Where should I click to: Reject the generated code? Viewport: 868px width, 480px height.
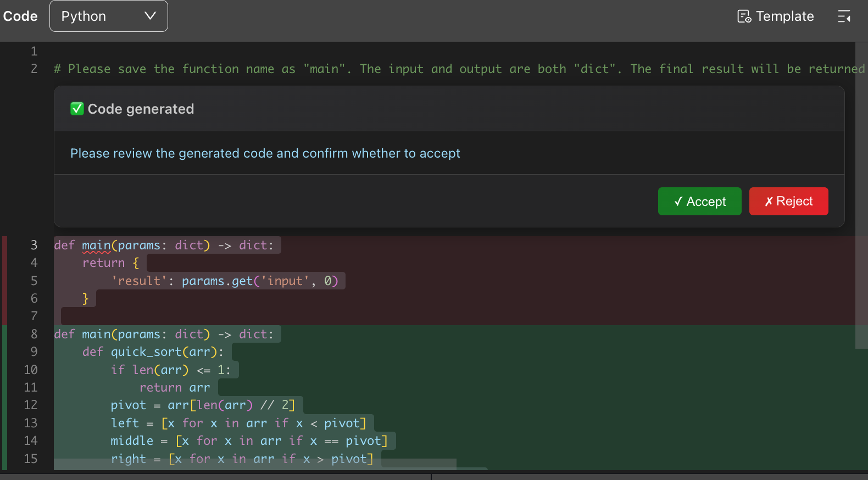point(788,202)
